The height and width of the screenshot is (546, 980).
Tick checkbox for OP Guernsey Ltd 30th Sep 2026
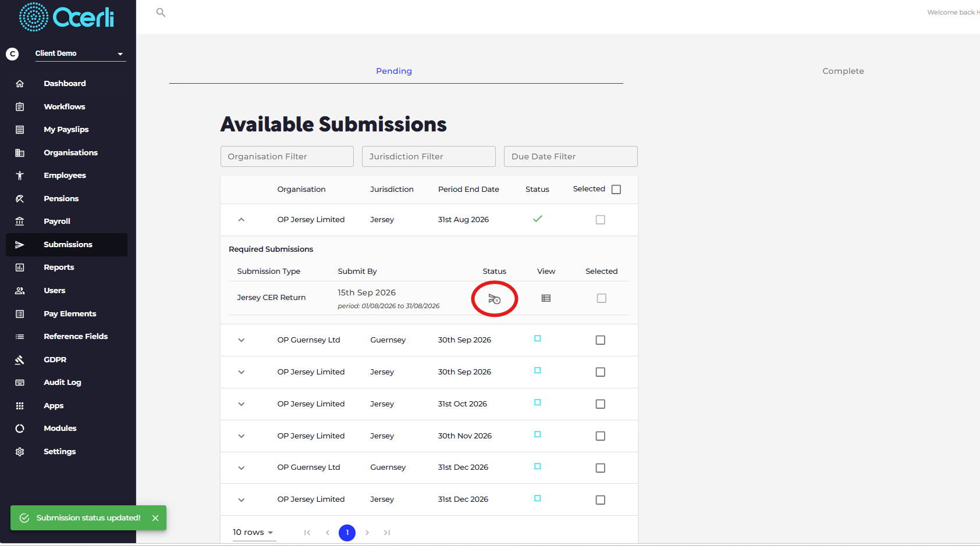pyautogui.click(x=601, y=340)
